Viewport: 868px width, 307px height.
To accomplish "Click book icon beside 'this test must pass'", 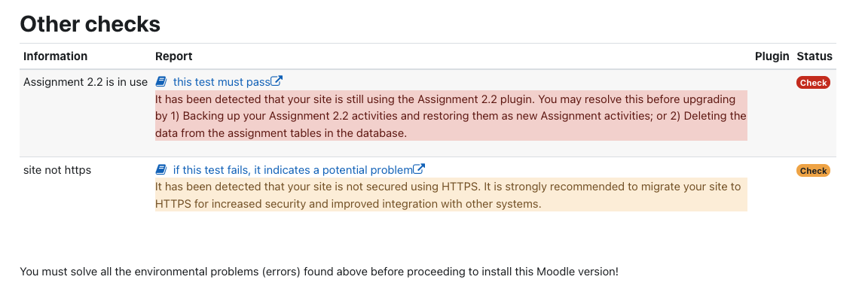I will [x=160, y=82].
